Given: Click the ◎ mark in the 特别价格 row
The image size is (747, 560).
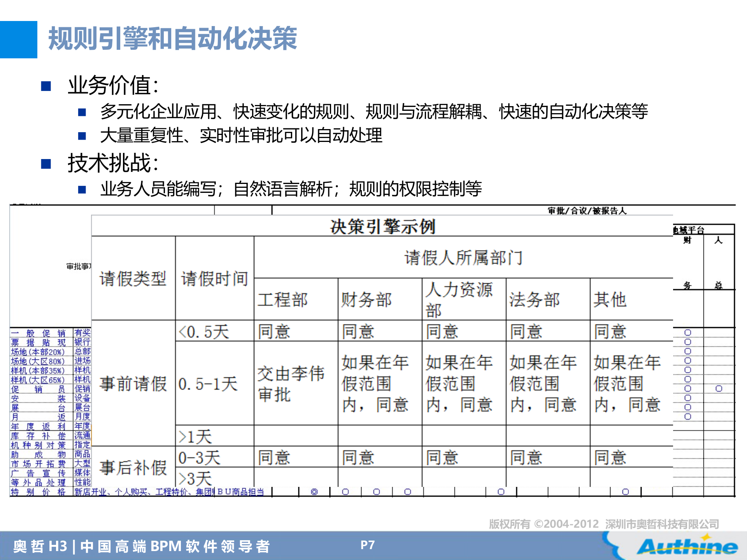Looking at the screenshot, I should point(314,491).
